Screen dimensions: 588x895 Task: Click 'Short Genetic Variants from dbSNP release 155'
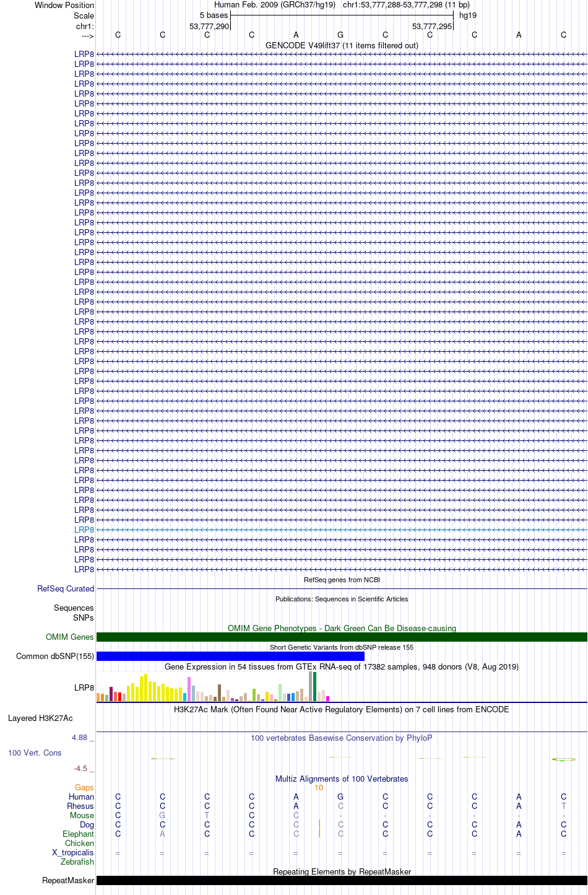coord(342,647)
